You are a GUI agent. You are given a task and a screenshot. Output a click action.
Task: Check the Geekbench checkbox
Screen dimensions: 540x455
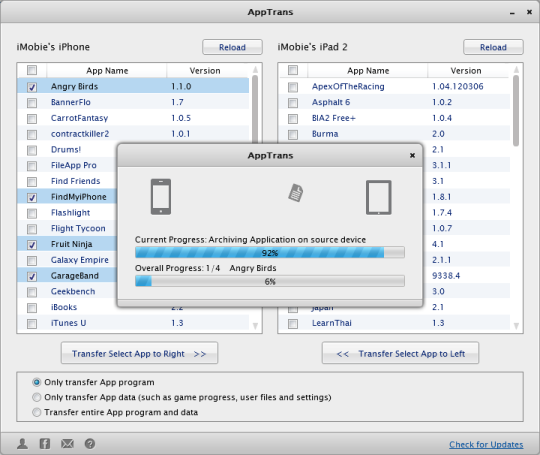32,292
